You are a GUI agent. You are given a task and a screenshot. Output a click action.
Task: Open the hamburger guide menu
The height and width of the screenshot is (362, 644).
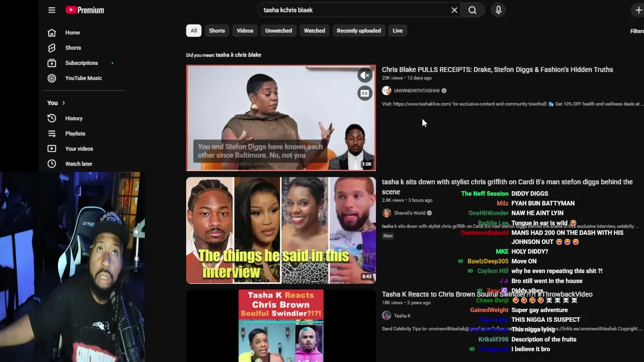coord(52,10)
